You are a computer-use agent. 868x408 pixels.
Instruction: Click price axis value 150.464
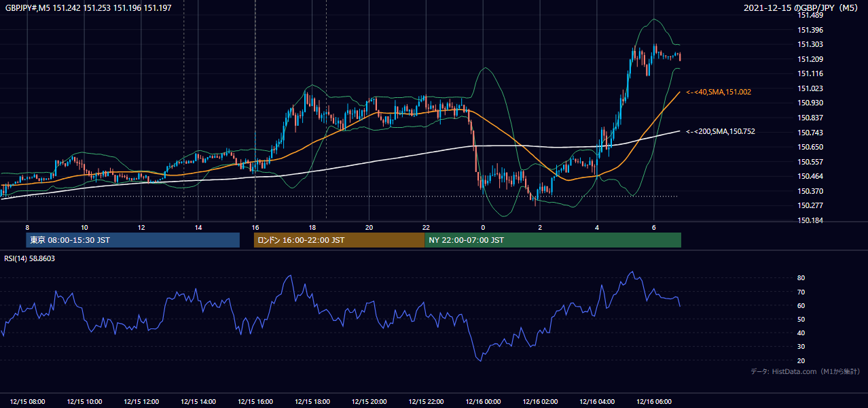[x=810, y=176]
